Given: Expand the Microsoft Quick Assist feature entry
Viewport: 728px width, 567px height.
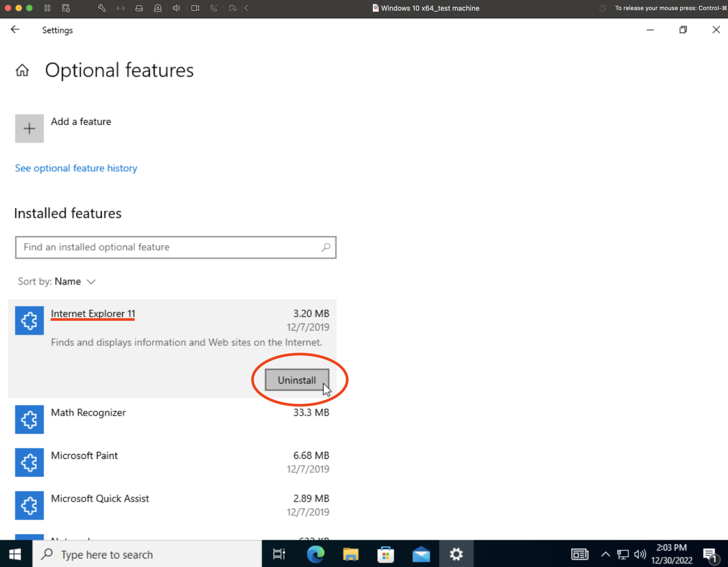Looking at the screenshot, I should point(172,505).
